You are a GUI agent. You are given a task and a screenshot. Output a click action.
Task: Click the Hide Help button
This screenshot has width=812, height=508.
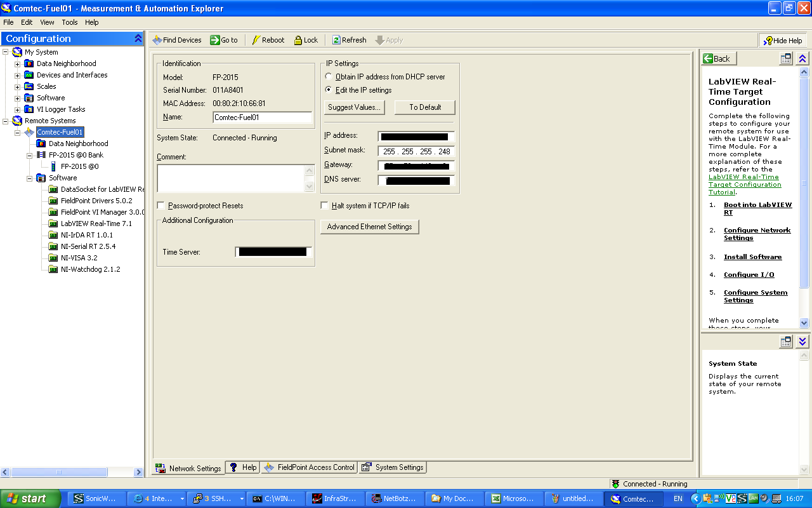[783, 41]
